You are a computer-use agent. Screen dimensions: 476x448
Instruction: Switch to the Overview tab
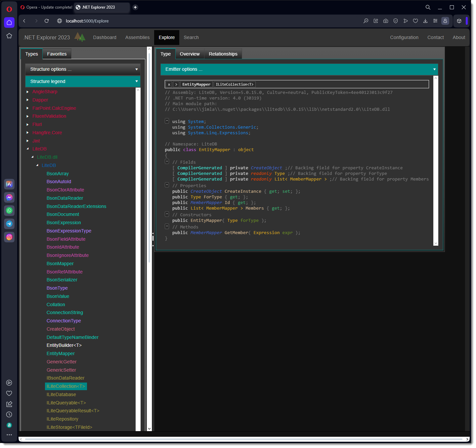[x=190, y=54]
